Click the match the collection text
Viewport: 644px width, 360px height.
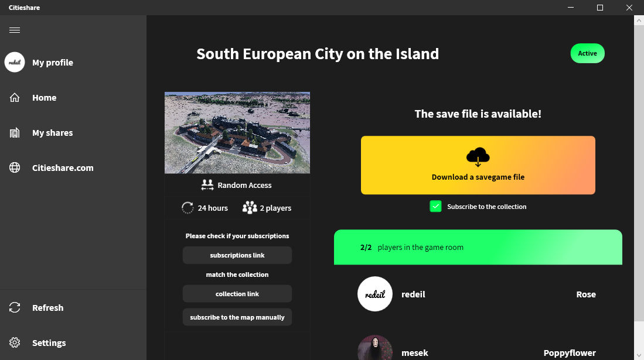coord(237,275)
